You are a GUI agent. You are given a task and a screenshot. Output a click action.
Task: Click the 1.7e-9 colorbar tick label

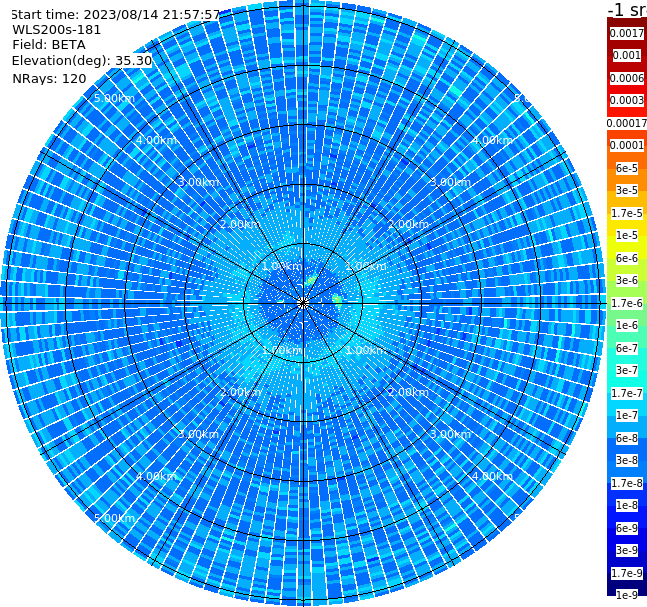627,573
